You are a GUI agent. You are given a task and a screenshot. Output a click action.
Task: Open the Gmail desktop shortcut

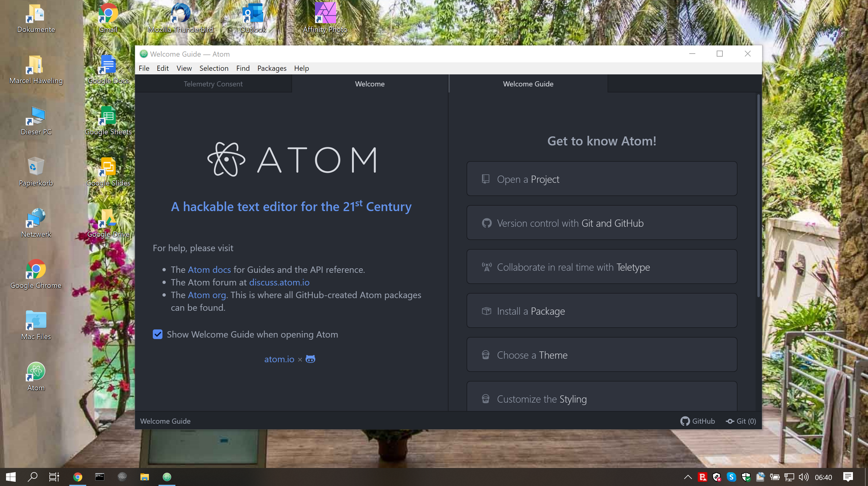[x=108, y=18]
